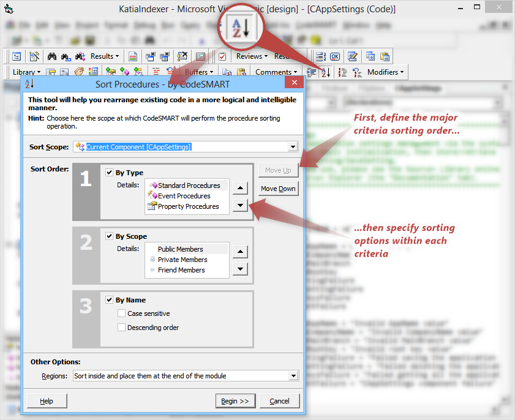
Task: Click the red align lines icon
Action: [x=156, y=71]
